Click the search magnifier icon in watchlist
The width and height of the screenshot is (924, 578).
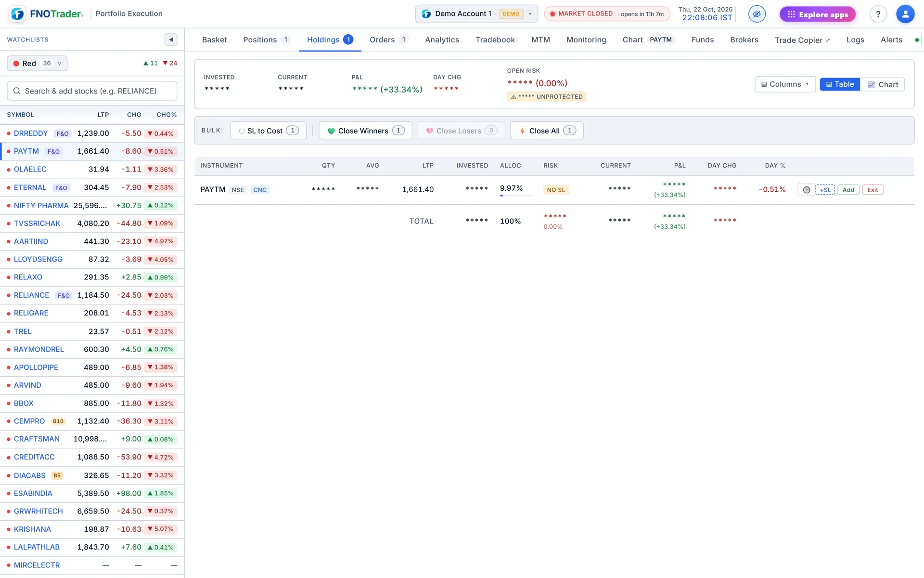click(x=17, y=91)
